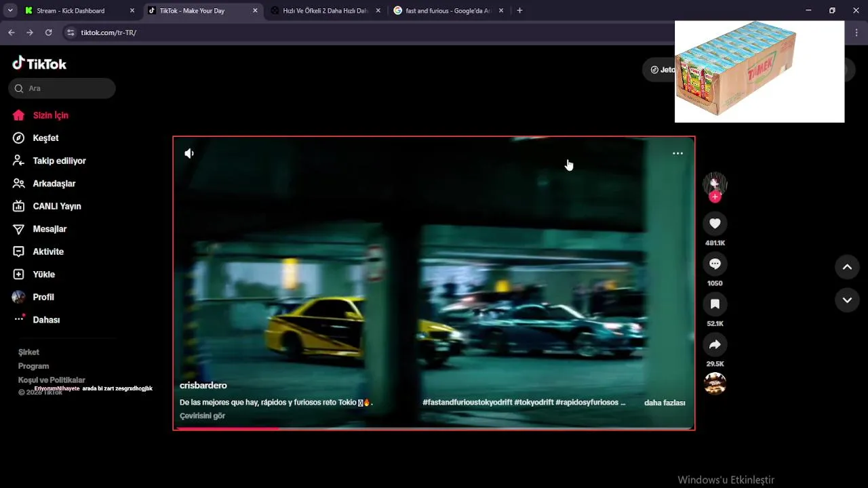
Task: Open Koşul ve Politikalar link
Action: [52, 380]
